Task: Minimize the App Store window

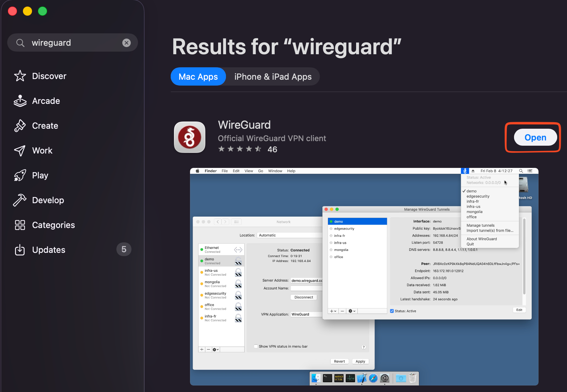Action: [x=27, y=11]
